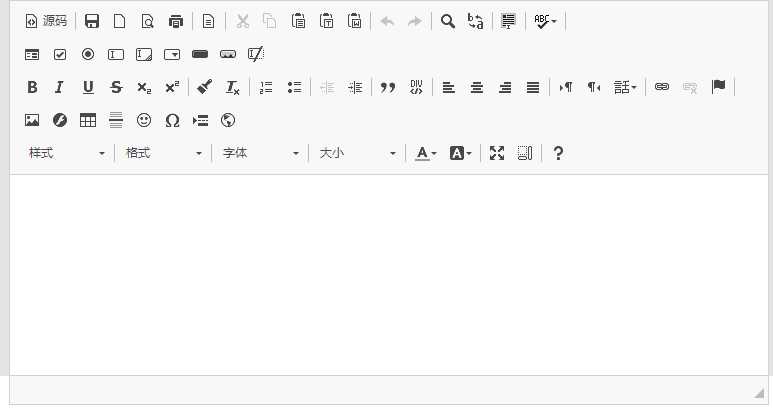
Task: Create a DIV container
Action: [x=416, y=87]
